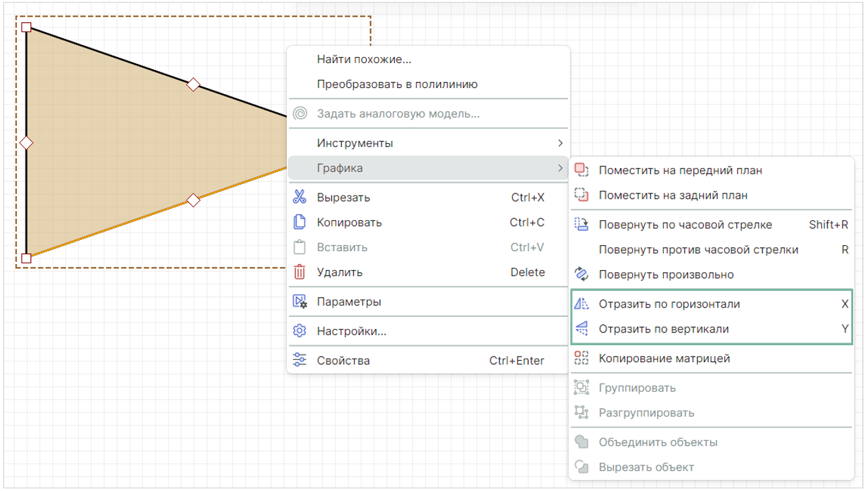This screenshot has height=491, width=868.
Task: Select Поместить на задний план
Action: pos(672,195)
